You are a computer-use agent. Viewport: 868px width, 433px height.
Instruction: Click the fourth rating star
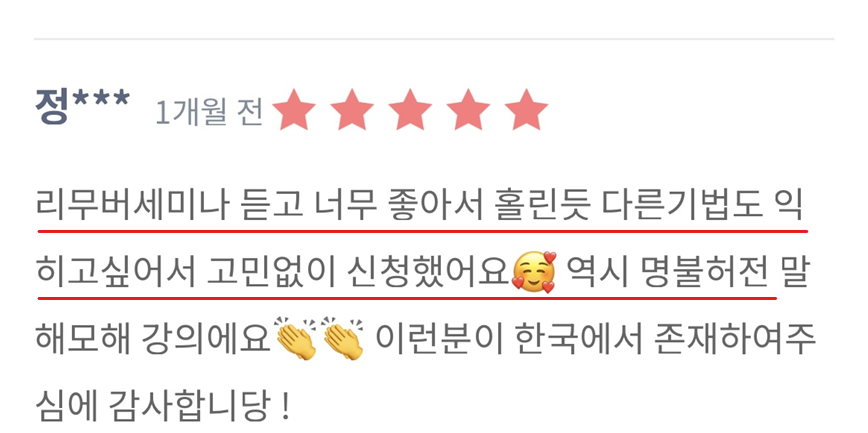tap(468, 110)
